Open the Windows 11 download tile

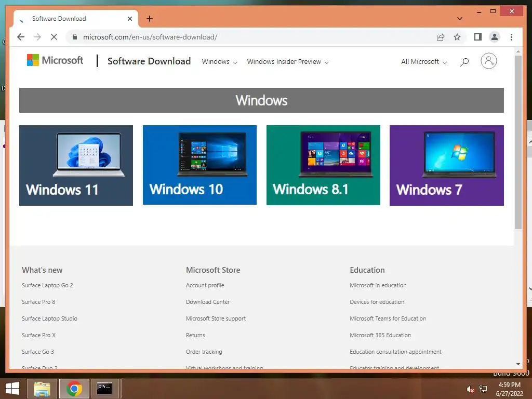76,165
